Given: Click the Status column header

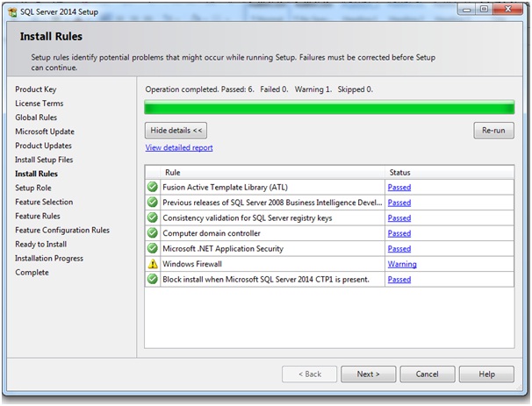Looking at the screenshot, I should (449, 173).
